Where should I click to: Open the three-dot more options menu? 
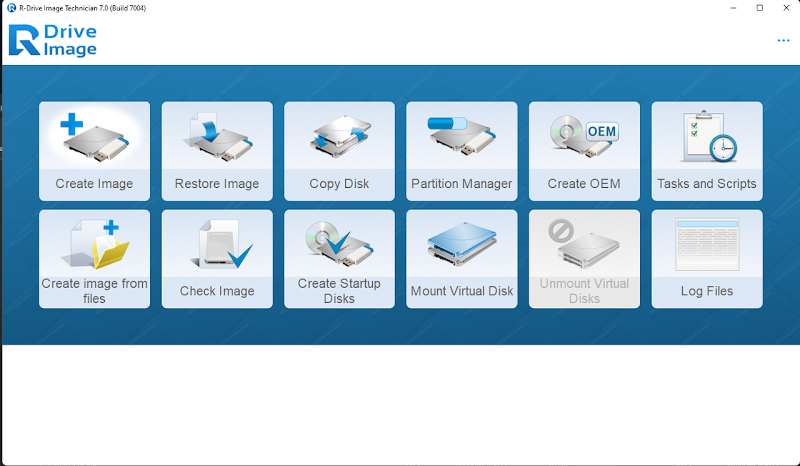pyautogui.click(x=783, y=40)
